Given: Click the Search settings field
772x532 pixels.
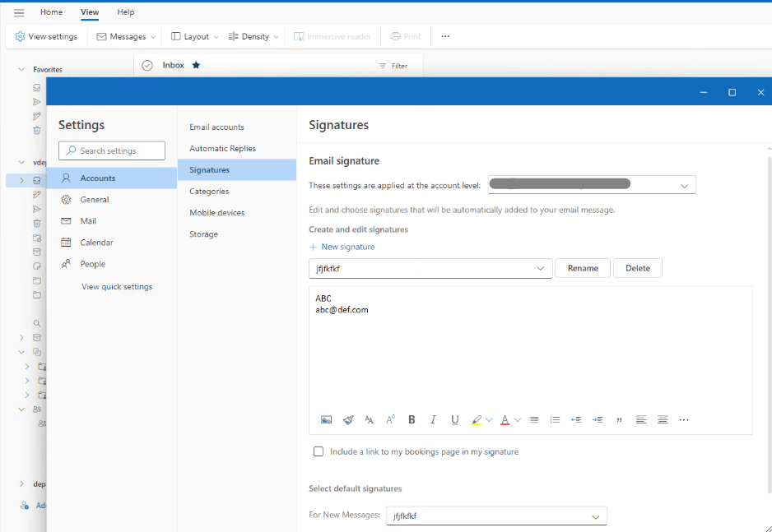Looking at the screenshot, I should click(x=112, y=151).
